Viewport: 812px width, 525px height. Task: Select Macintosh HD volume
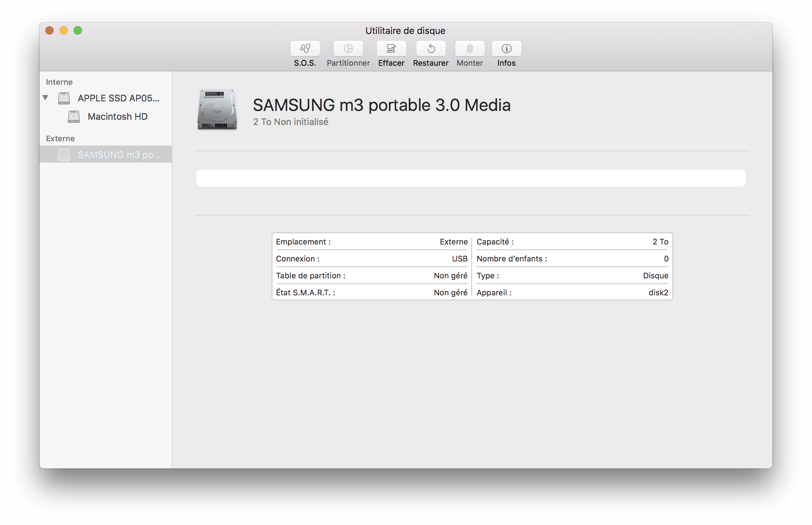[106, 116]
